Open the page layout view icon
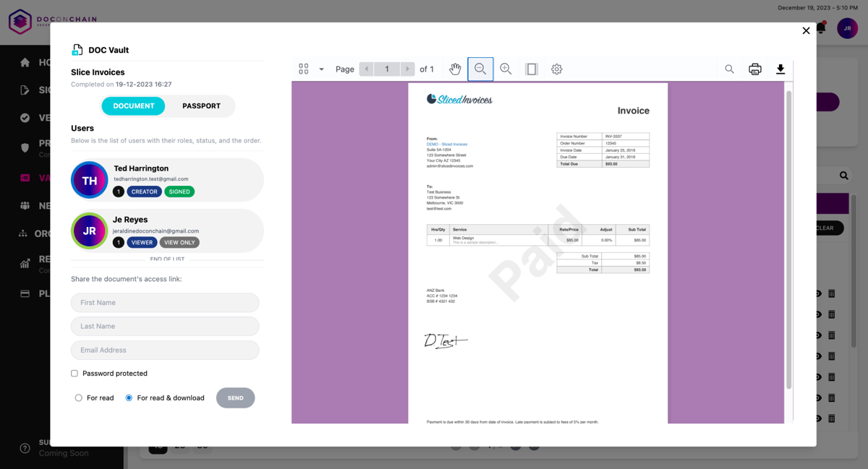The image size is (868, 469). click(532, 69)
